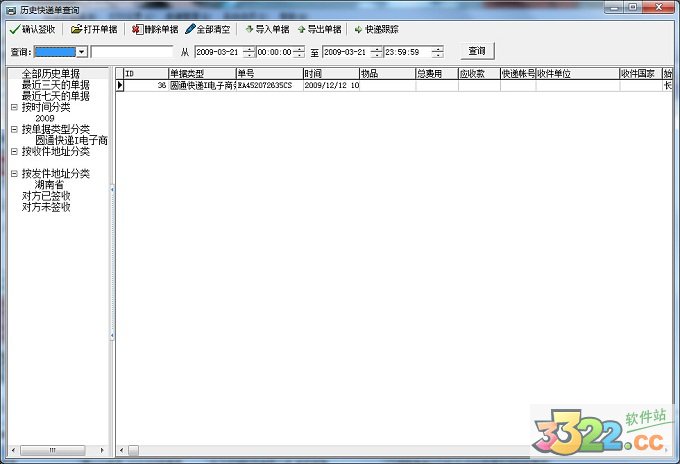This screenshot has width=680, height=464.
Task: Select 全部历史单据 in the tree
Action: click(51, 74)
